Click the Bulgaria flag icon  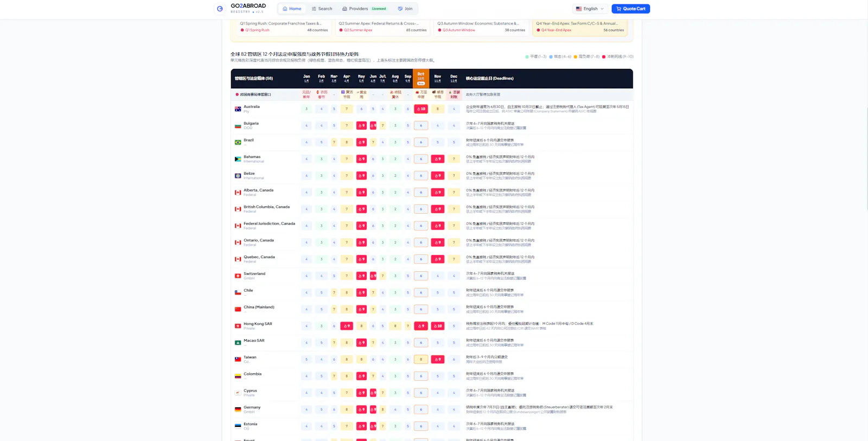[238, 126]
